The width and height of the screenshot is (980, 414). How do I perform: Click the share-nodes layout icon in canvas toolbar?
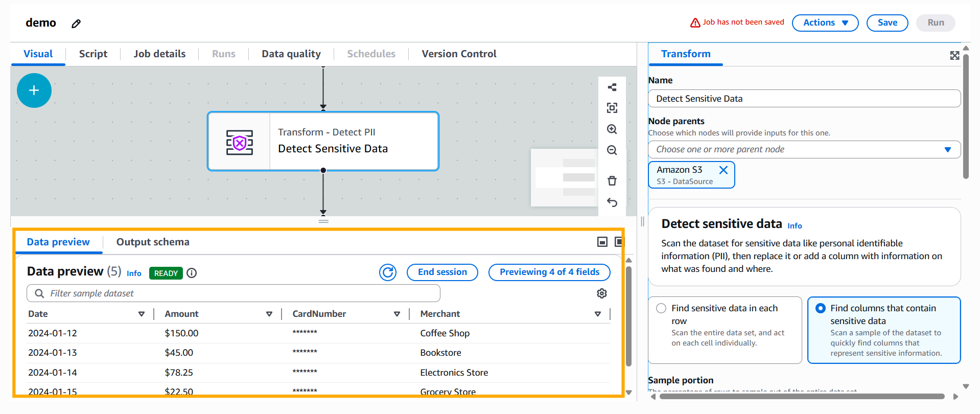(612, 87)
